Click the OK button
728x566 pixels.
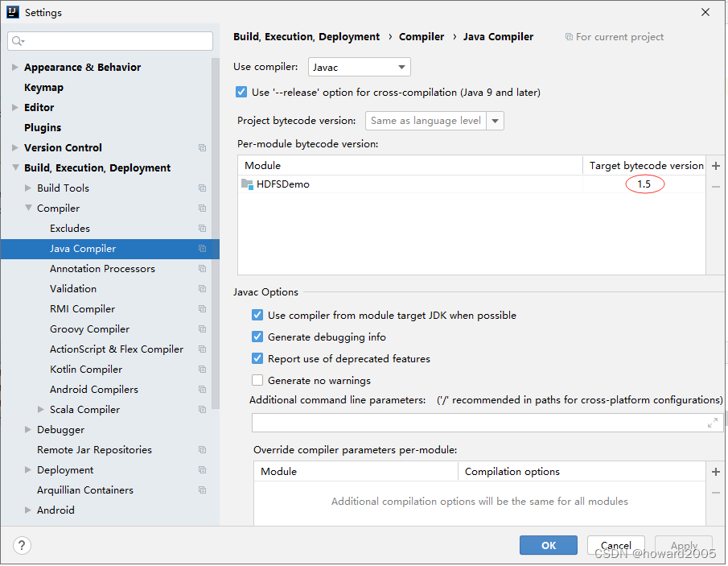click(549, 545)
